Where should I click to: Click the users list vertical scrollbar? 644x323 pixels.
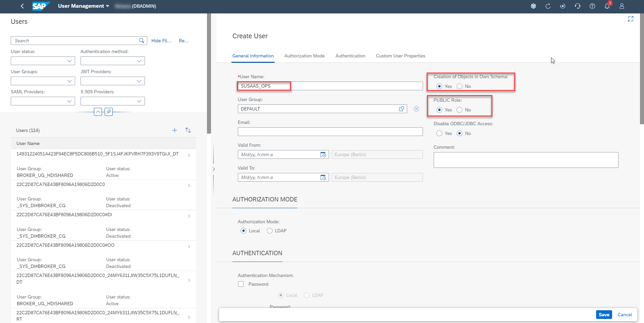click(x=209, y=74)
